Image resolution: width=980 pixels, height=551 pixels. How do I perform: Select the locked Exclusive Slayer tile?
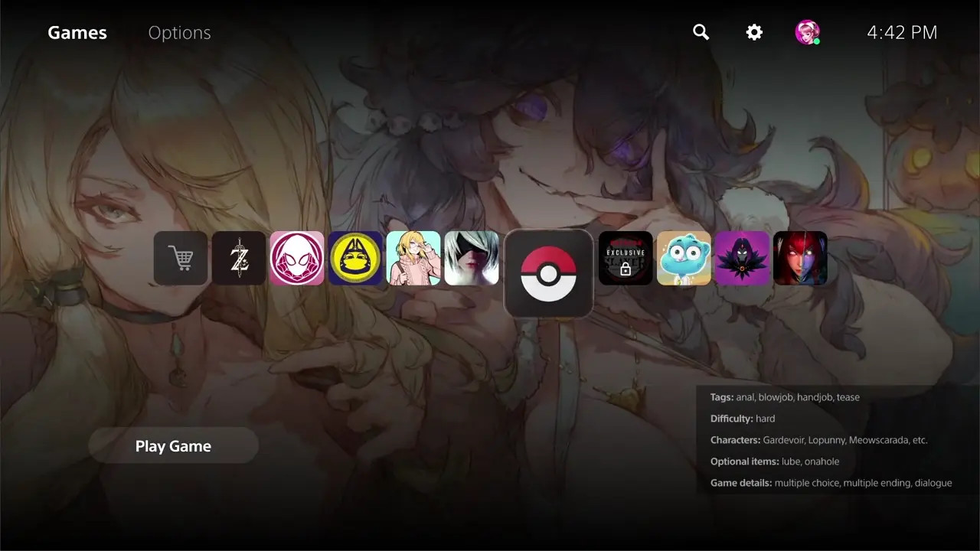[626, 258]
